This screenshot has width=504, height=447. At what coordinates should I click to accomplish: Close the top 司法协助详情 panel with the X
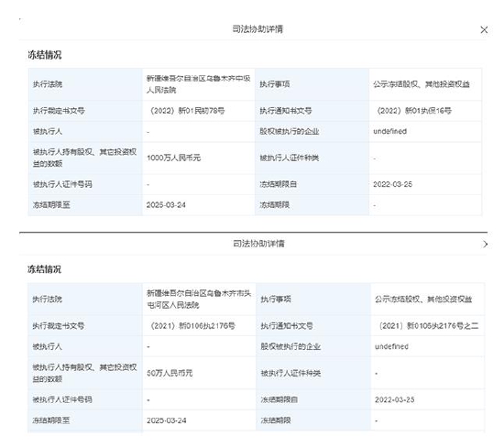click(x=484, y=30)
